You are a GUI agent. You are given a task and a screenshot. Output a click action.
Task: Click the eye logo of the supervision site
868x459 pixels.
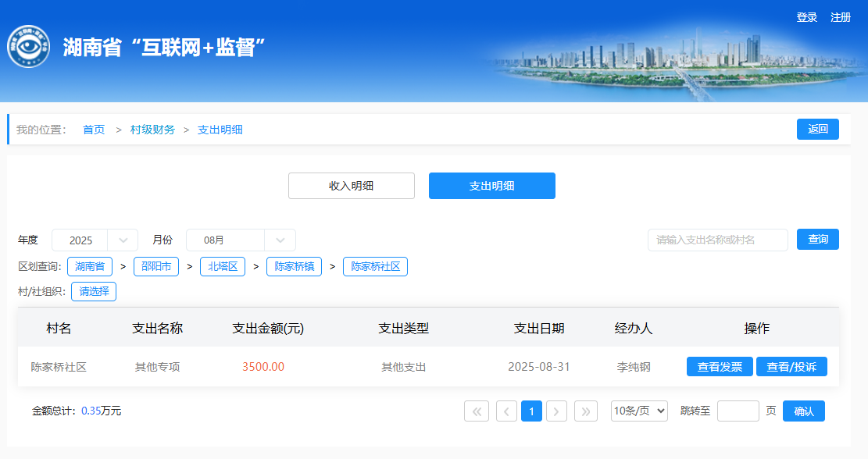point(29,47)
